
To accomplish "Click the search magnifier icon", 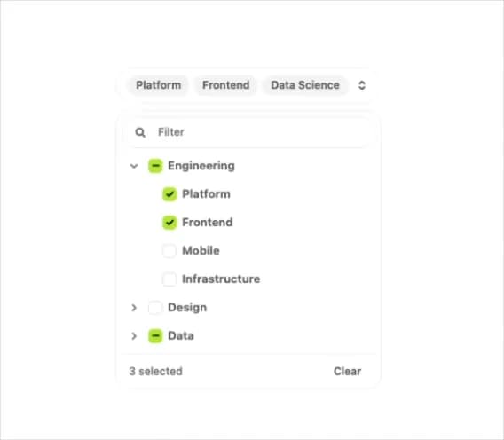I will click(x=140, y=132).
